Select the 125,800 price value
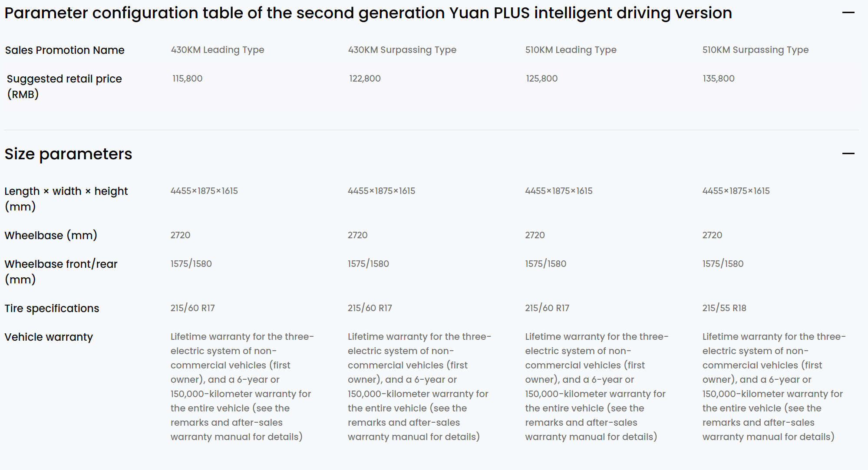 541,79
